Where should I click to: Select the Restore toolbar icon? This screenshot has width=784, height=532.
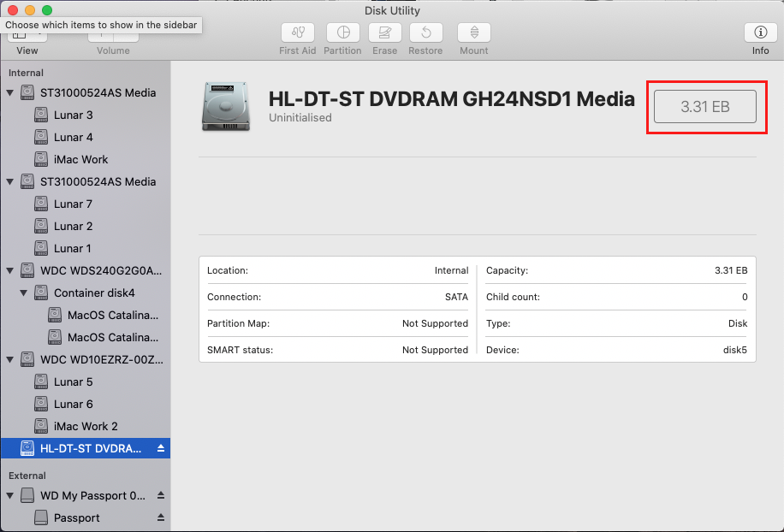tap(425, 33)
